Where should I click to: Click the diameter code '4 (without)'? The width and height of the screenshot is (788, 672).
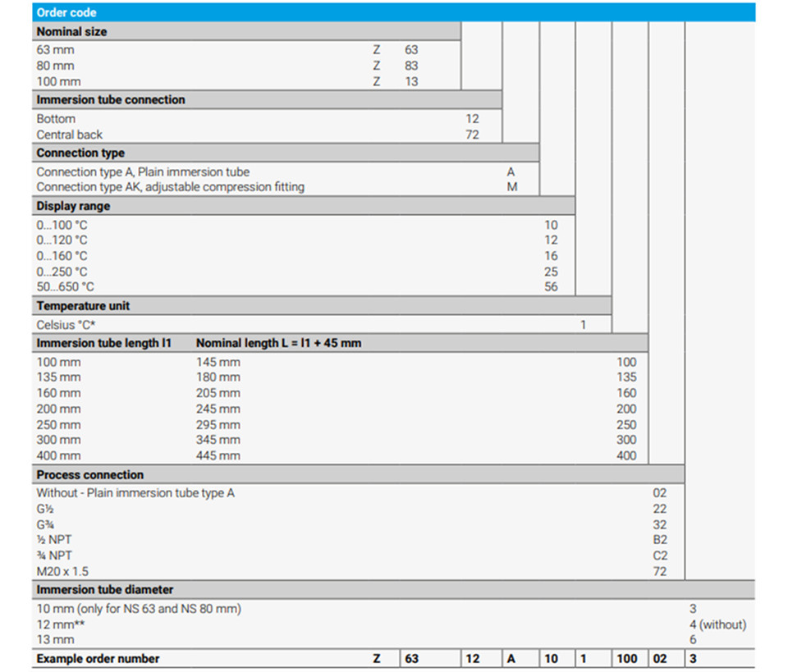(x=717, y=624)
